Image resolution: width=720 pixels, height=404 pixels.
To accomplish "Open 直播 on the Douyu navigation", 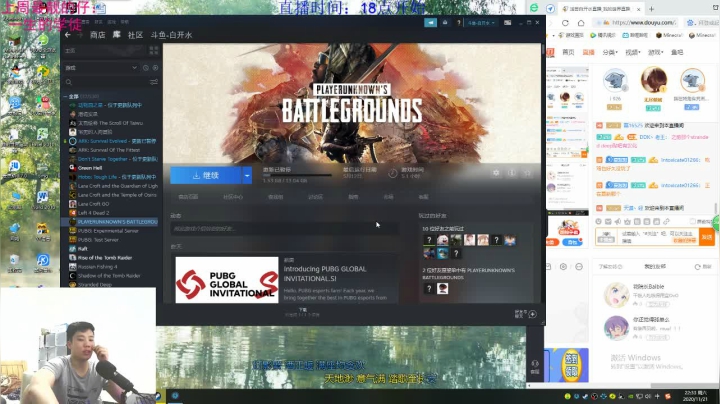I will tap(588, 52).
